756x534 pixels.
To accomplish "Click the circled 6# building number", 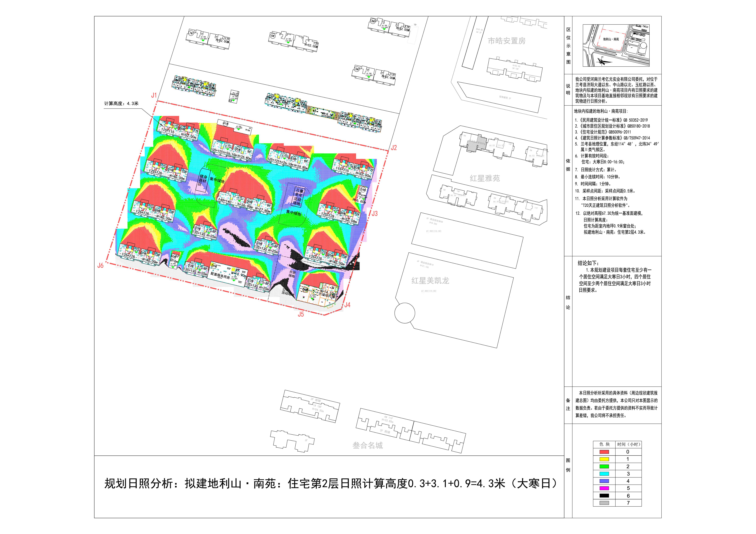I will tap(273, 36).
